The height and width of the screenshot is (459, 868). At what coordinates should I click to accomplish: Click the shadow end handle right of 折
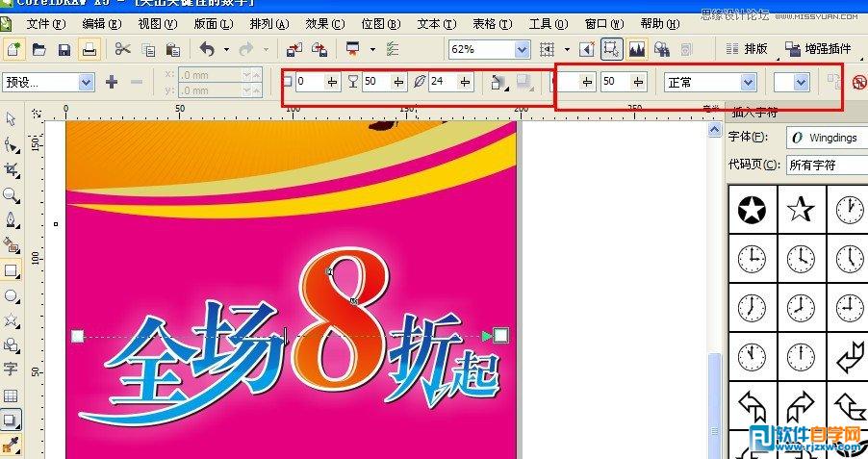500,336
